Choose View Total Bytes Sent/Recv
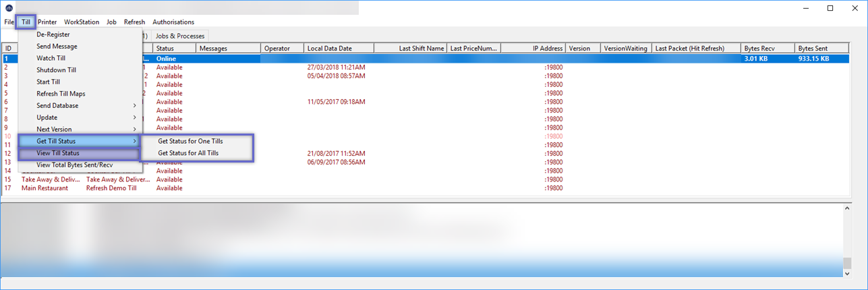The width and height of the screenshot is (868, 290). coord(75,165)
